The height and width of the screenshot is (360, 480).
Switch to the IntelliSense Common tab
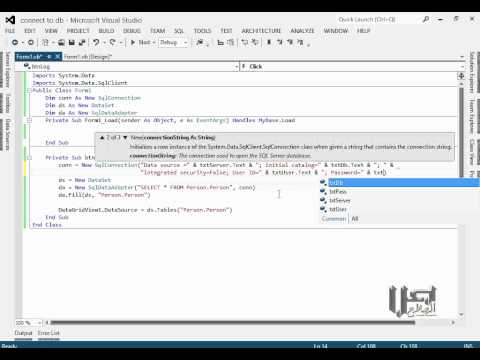click(x=334, y=219)
